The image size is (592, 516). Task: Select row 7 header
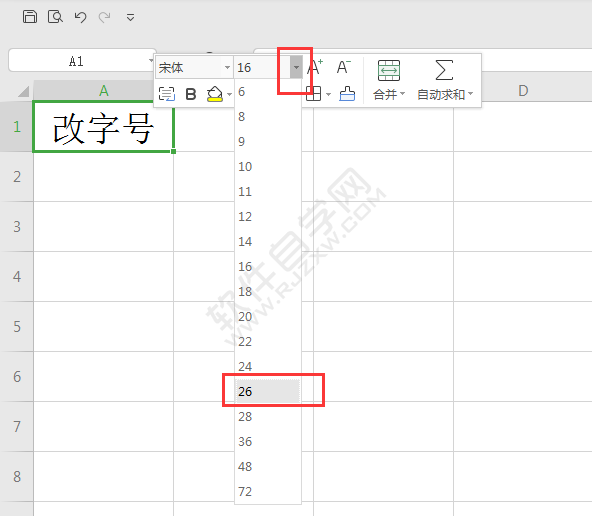(x=17, y=427)
